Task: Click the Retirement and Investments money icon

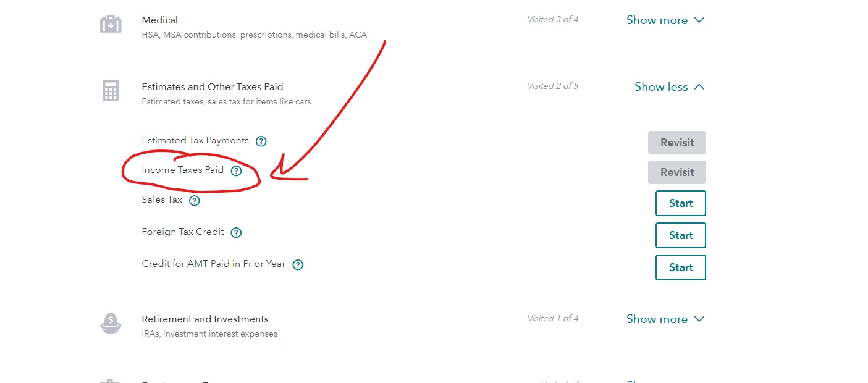Action: pos(111,323)
